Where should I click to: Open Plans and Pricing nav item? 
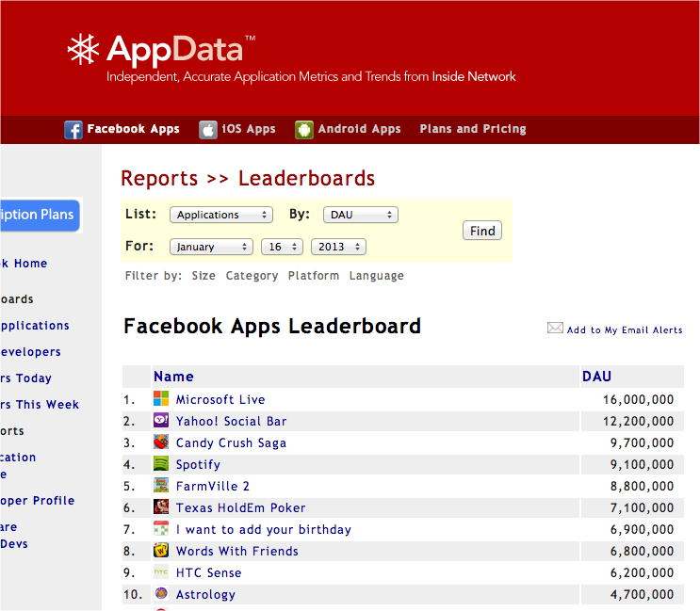point(473,129)
